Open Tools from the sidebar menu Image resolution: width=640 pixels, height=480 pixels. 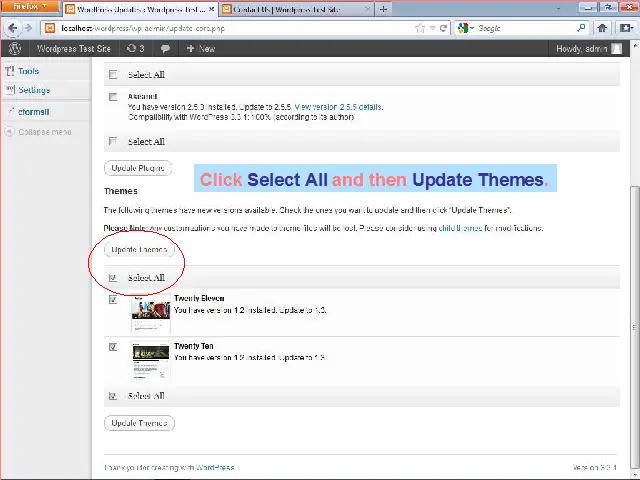pos(28,71)
